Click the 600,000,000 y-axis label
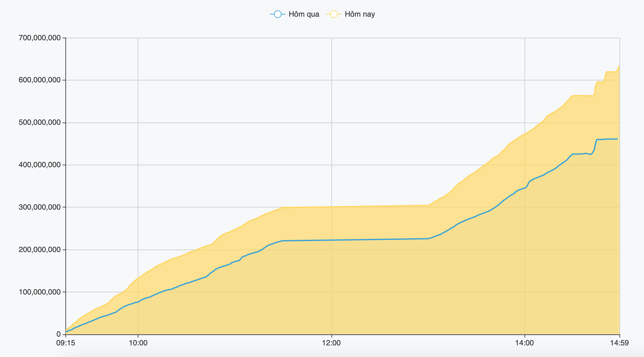The height and width of the screenshot is (357, 644). click(40, 80)
